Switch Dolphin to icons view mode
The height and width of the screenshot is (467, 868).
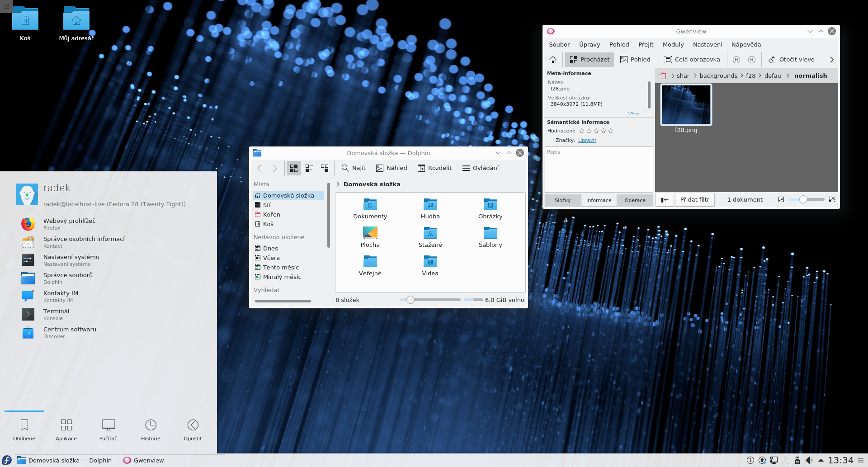[x=294, y=168]
